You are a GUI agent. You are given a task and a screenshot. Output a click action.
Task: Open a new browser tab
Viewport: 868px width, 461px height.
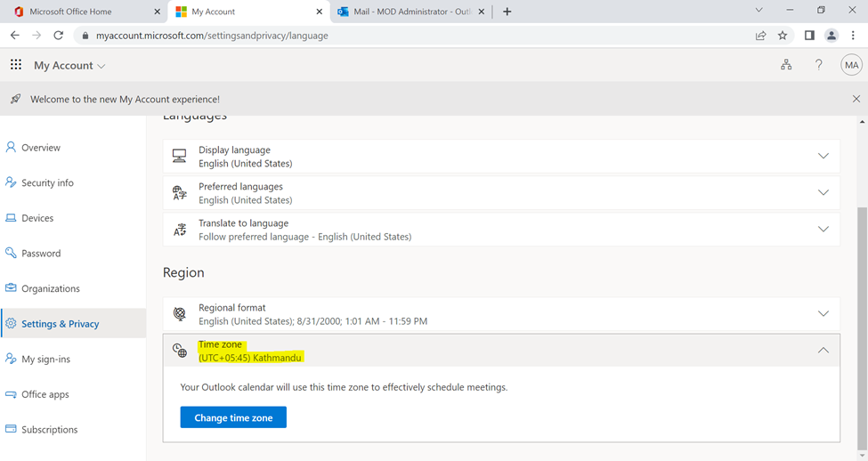(x=507, y=12)
